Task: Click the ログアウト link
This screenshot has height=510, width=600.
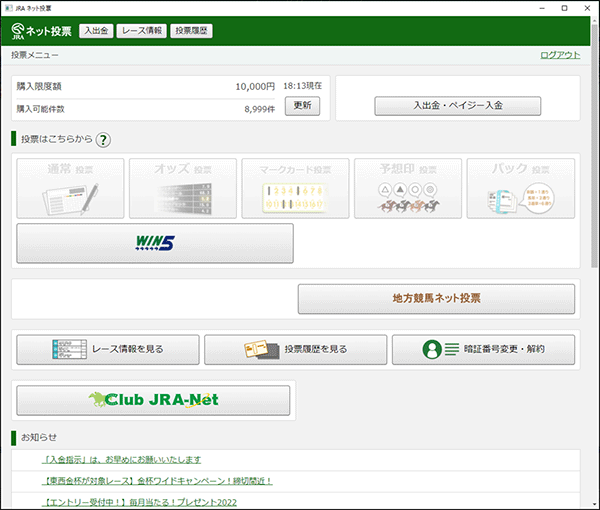Action: click(560, 55)
